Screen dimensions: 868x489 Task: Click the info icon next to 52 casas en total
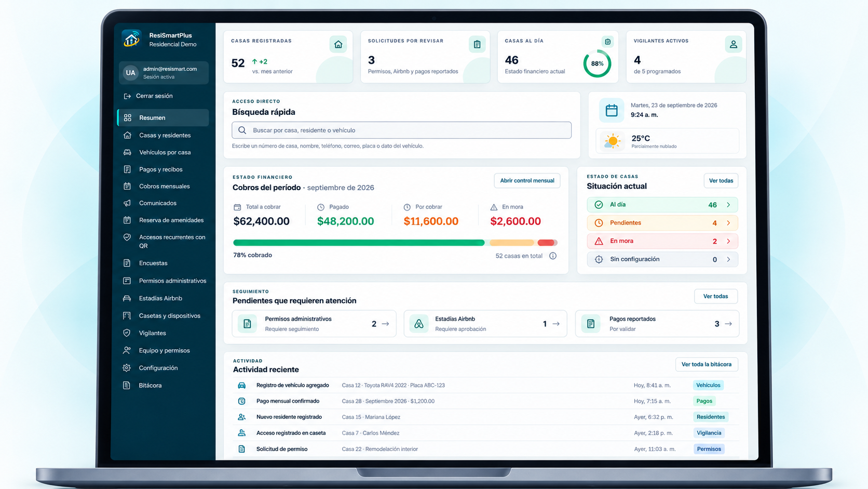click(x=553, y=256)
